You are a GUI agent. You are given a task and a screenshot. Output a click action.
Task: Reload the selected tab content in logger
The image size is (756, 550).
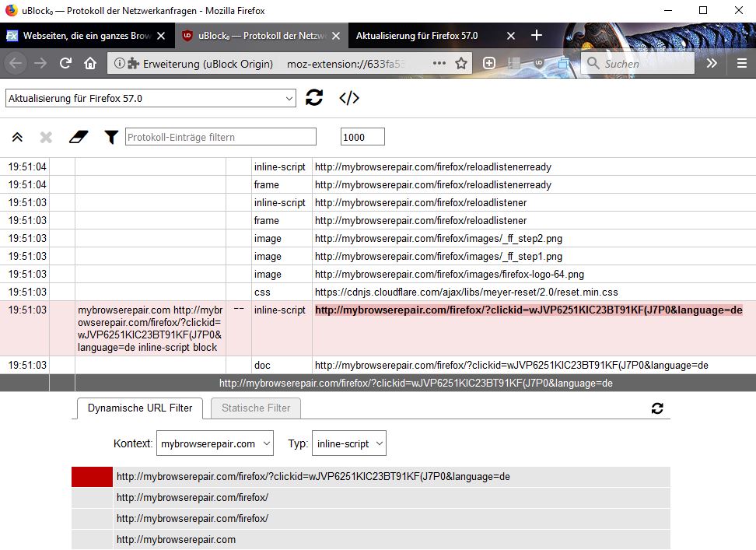click(x=314, y=98)
